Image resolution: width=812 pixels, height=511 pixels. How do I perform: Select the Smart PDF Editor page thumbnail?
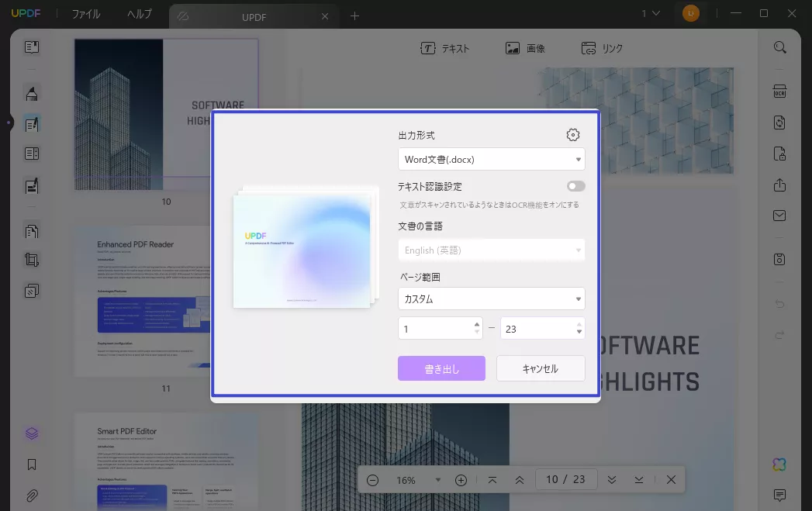(x=166, y=461)
